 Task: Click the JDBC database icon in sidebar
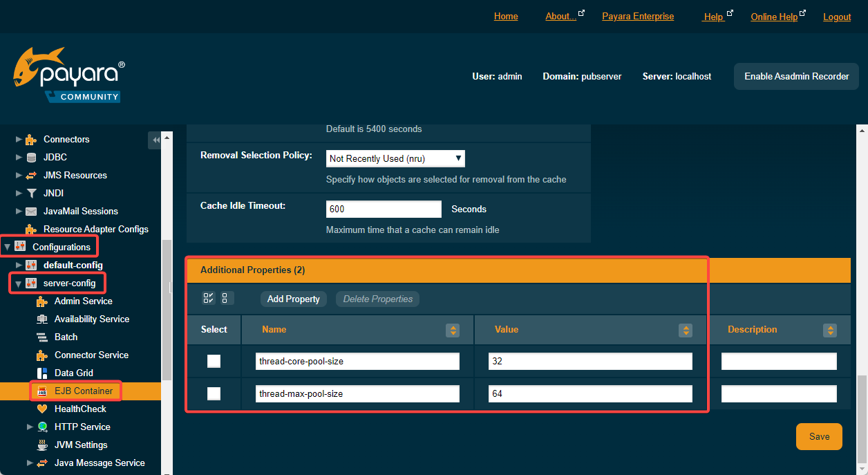(31, 157)
